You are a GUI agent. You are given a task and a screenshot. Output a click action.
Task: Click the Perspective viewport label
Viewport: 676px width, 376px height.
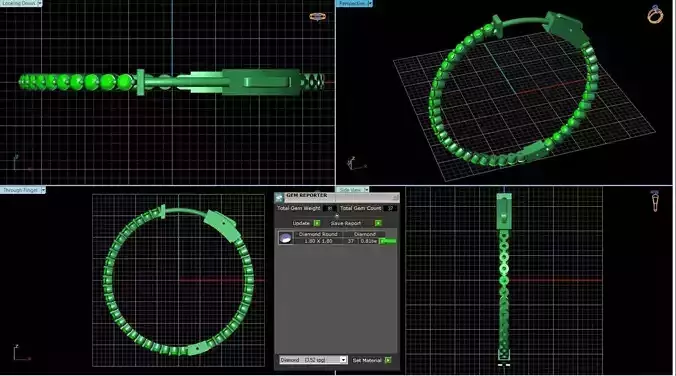tap(352, 3)
